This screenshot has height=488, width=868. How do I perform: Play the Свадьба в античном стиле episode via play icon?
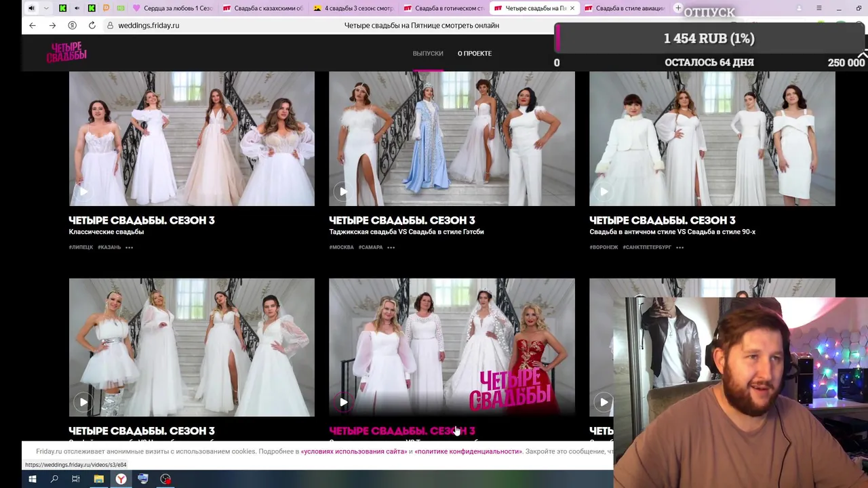pos(604,192)
